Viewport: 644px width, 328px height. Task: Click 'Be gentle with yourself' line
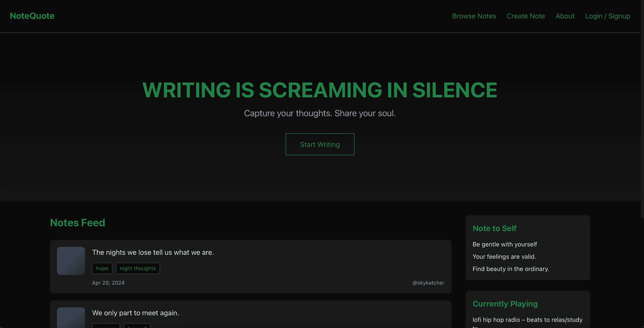point(505,244)
